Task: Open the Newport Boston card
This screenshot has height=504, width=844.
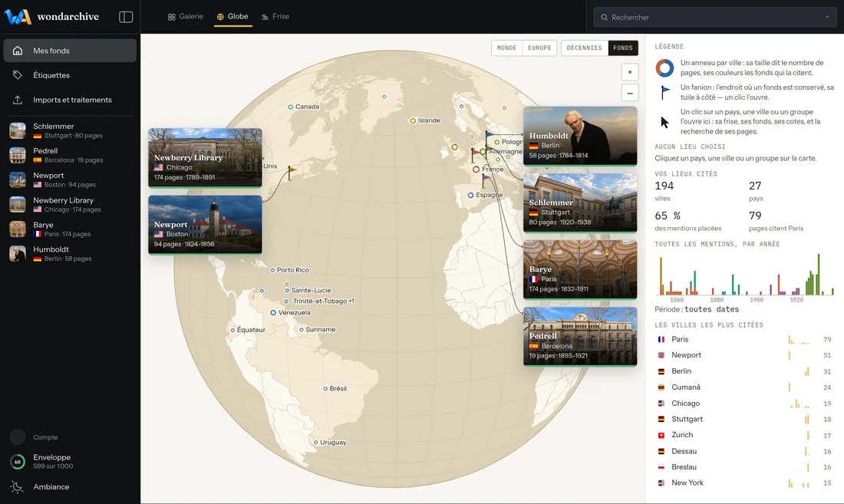Action: click(205, 224)
